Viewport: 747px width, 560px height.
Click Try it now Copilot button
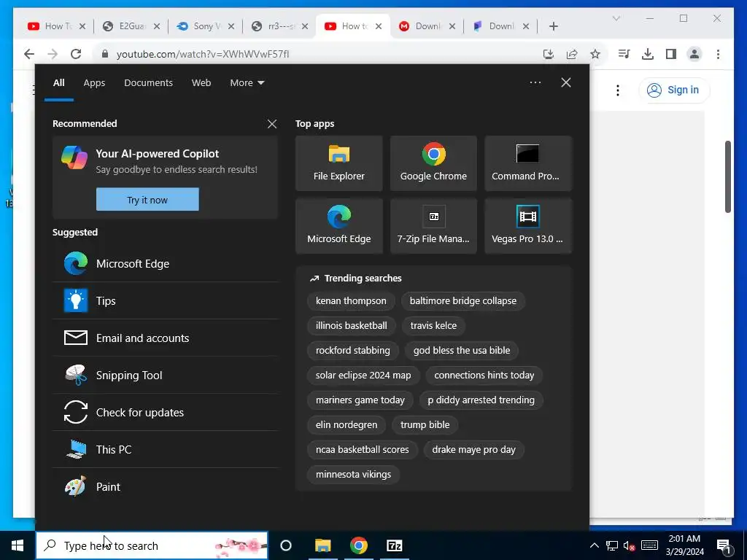point(147,200)
